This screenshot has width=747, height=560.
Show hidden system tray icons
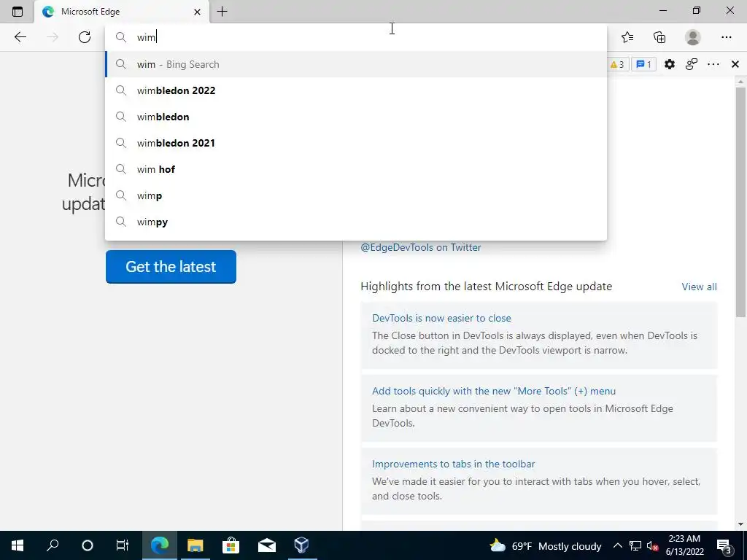point(617,545)
